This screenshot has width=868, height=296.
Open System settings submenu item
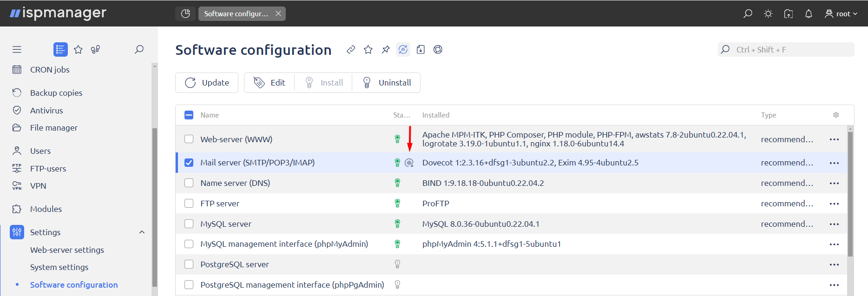pos(59,267)
